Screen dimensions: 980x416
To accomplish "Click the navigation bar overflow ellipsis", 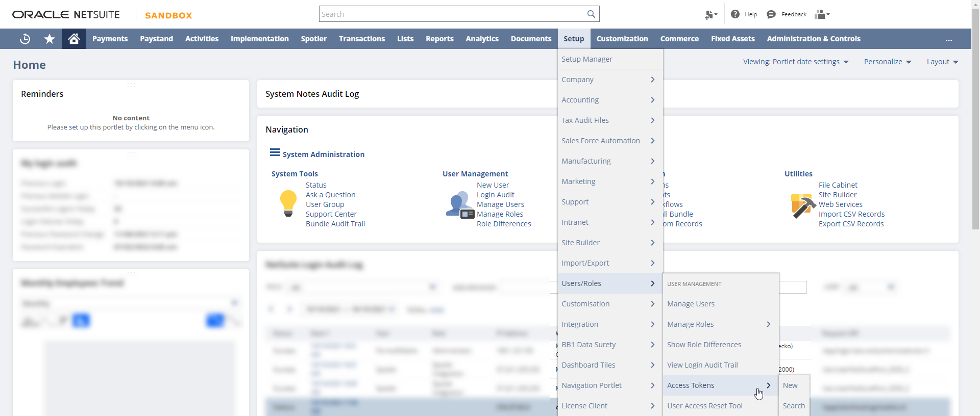I will [948, 39].
